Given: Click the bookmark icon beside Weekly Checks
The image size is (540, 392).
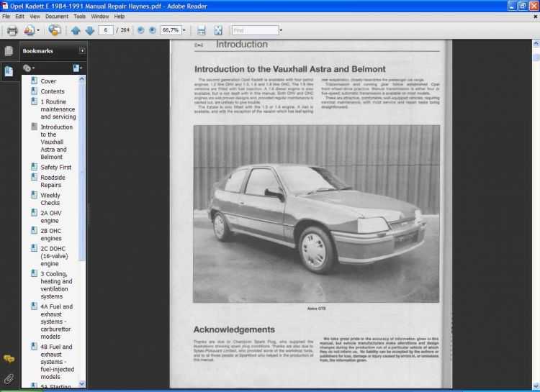Looking at the screenshot, I should tap(34, 195).
